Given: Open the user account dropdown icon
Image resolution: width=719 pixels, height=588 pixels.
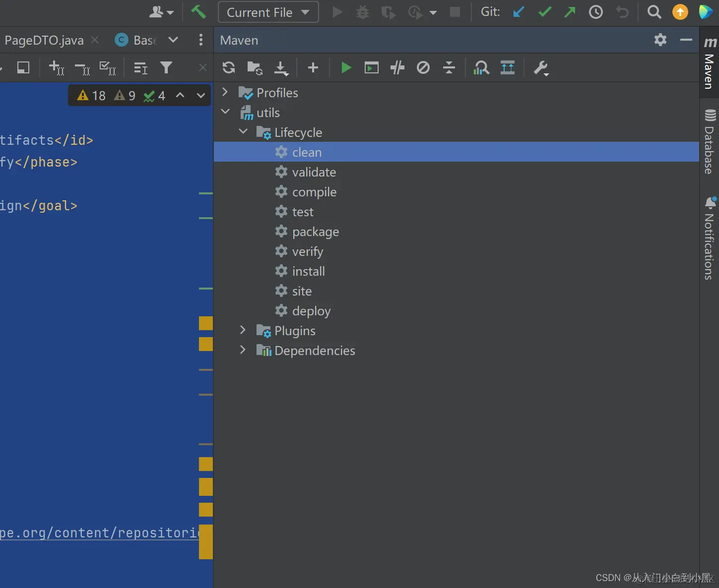Looking at the screenshot, I should [x=162, y=12].
